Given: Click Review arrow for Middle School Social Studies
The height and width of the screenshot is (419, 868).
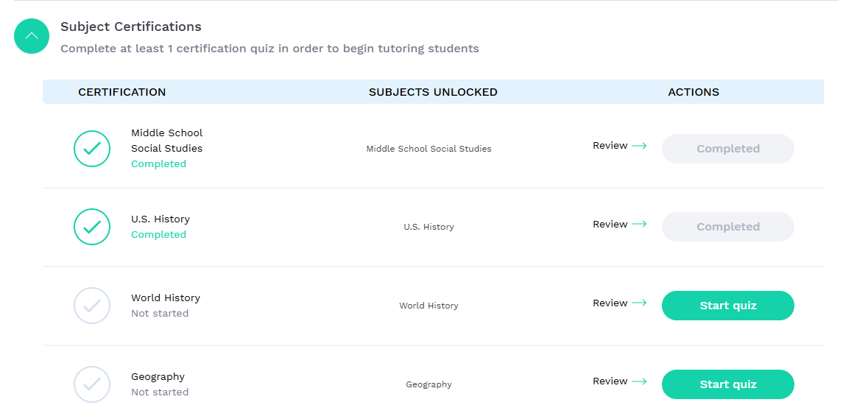Looking at the screenshot, I should pyautogui.click(x=639, y=146).
